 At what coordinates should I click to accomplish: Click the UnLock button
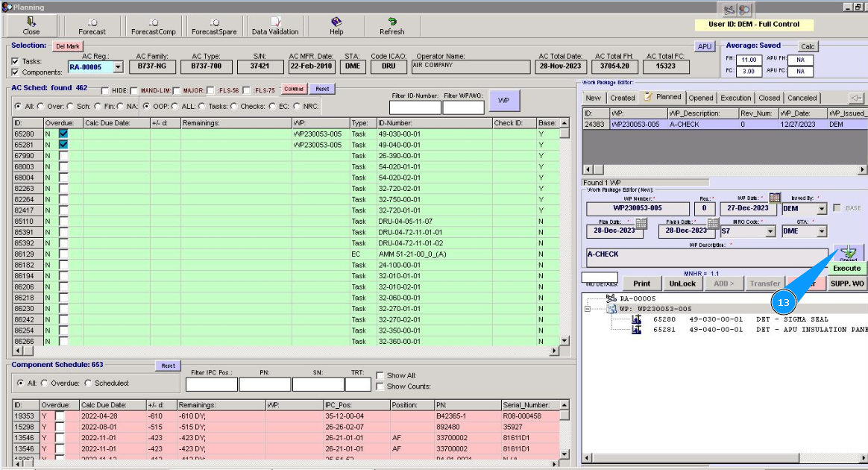(x=682, y=283)
